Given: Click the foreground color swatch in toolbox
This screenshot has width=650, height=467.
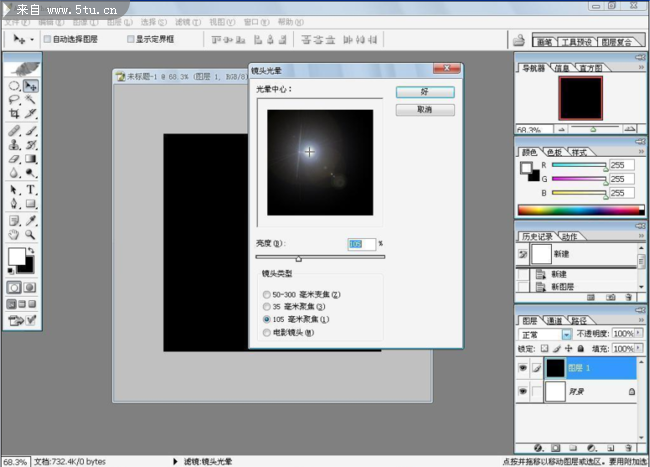Looking at the screenshot, I should point(17,256).
